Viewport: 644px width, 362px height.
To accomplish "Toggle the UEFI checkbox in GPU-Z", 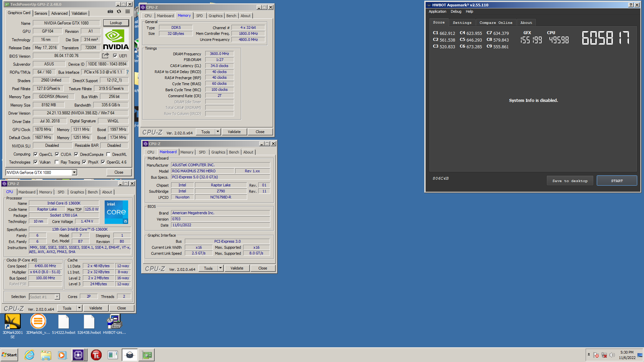I will [115, 56].
